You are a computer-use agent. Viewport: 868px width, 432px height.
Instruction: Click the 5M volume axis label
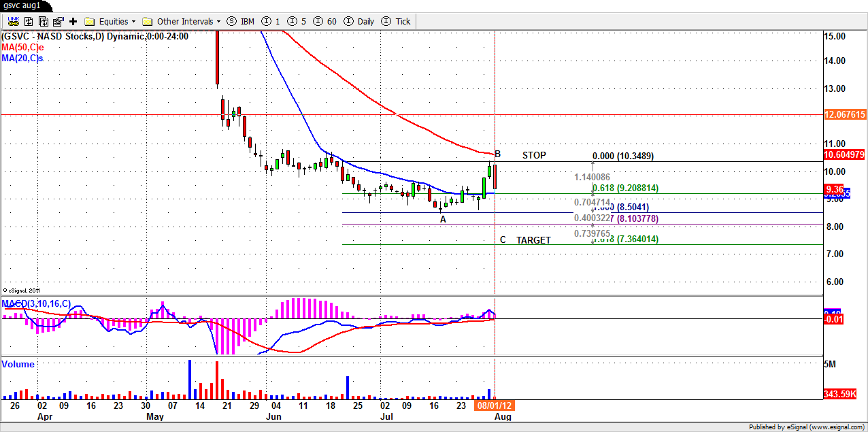829,365
